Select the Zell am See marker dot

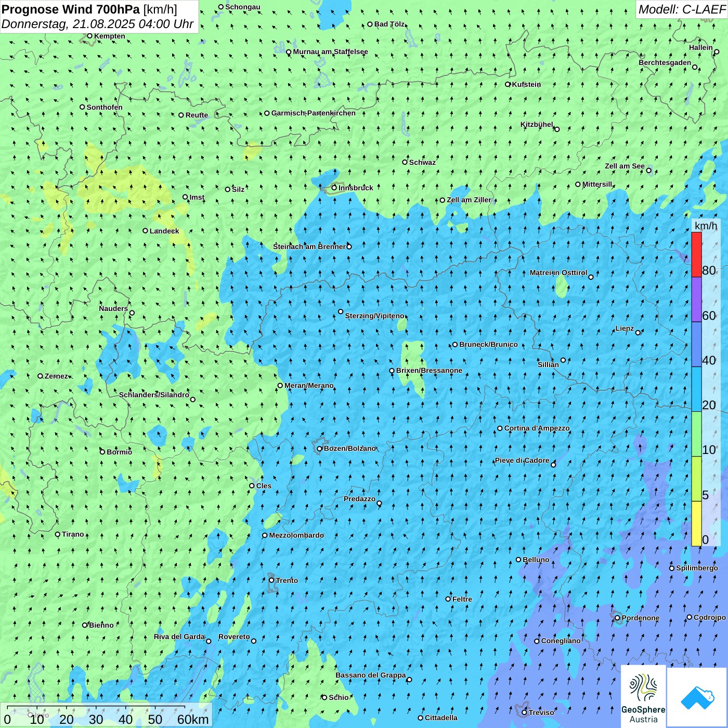[x=649, y=171]
